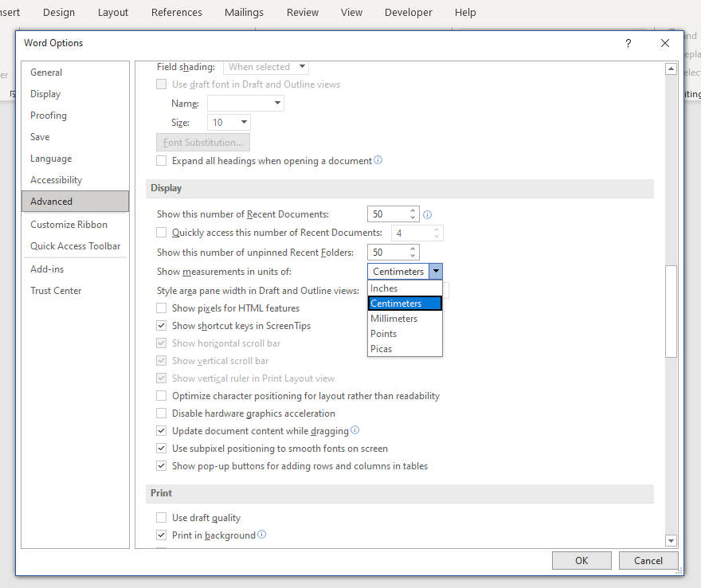The height and width of the screenshot is (588, 701).
Task: Enable Quickly access this number of Recent Documents
Action: [162, 233]
